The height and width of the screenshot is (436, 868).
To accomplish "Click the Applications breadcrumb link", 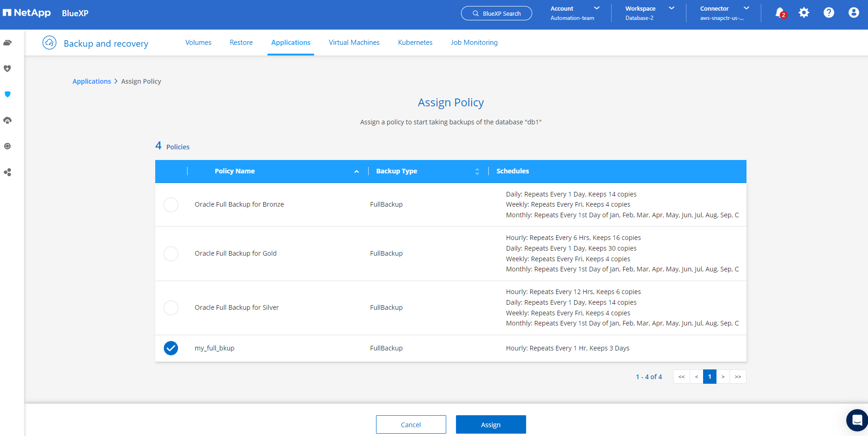I will click(x=91, y=81).
